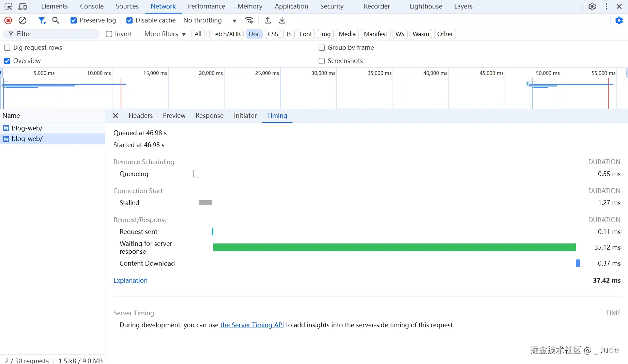Click the green Waiting for server response bar

click(x=395, y=248)
